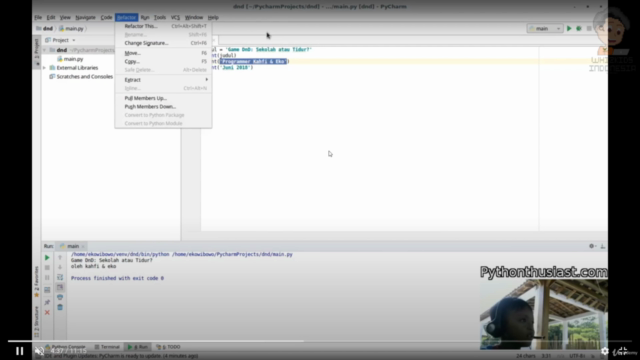Open the Structure side tool window
The width and height of the screenshot is (640, 360).
tap(37, 322)
